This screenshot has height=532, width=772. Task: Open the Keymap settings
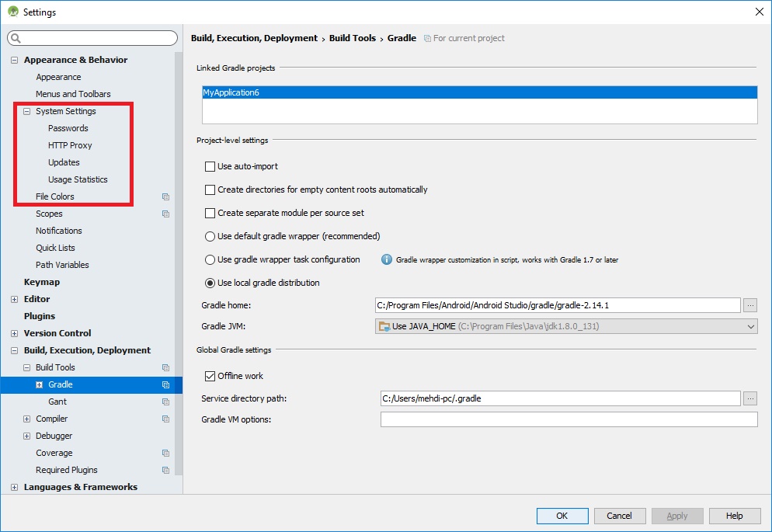[x=42, y=282]
